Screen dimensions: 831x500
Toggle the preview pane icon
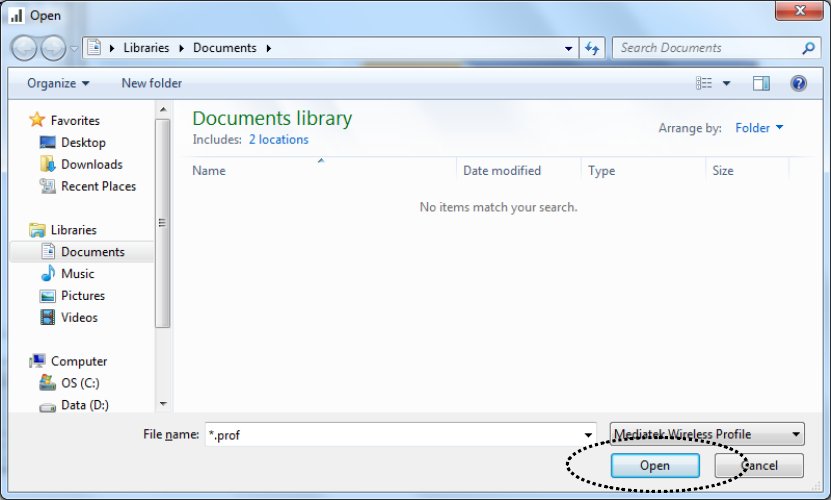tap(762, 83)
